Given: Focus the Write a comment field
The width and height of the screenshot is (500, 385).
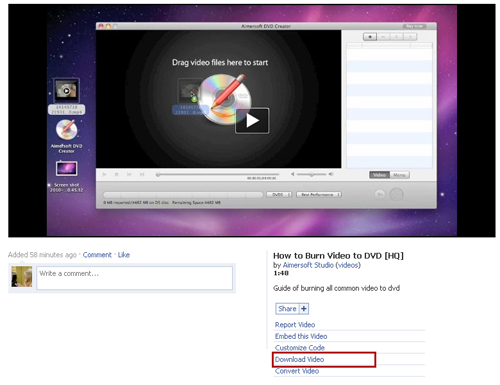Looking at the screenshot, I should click(134, 278).
